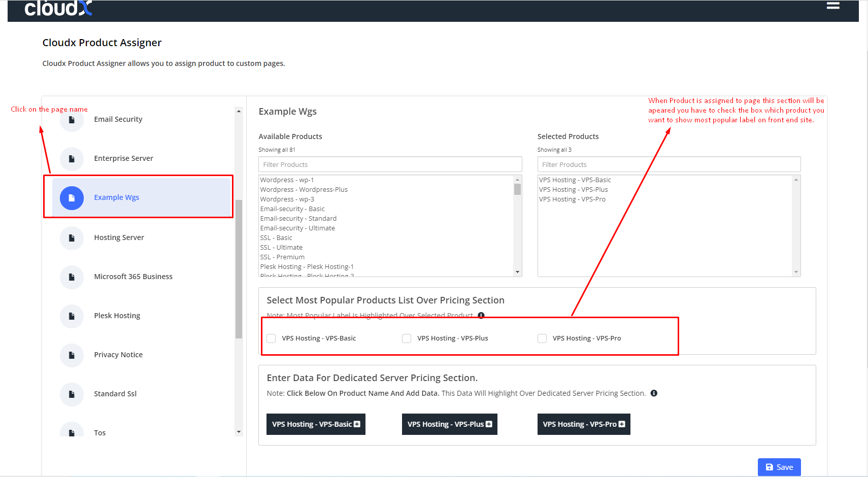
Task: Click the info icon beside Most Popular note
Action: pos(481,315)
